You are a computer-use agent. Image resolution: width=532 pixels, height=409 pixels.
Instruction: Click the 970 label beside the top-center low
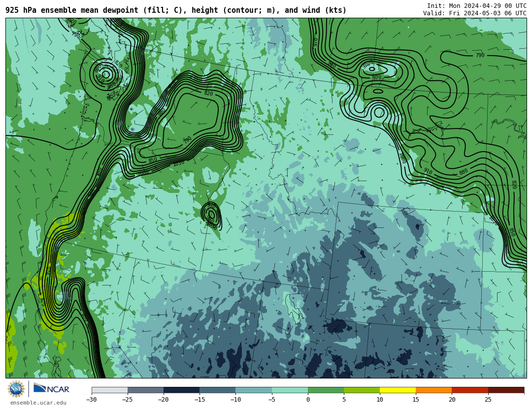[x=377, y=78]
